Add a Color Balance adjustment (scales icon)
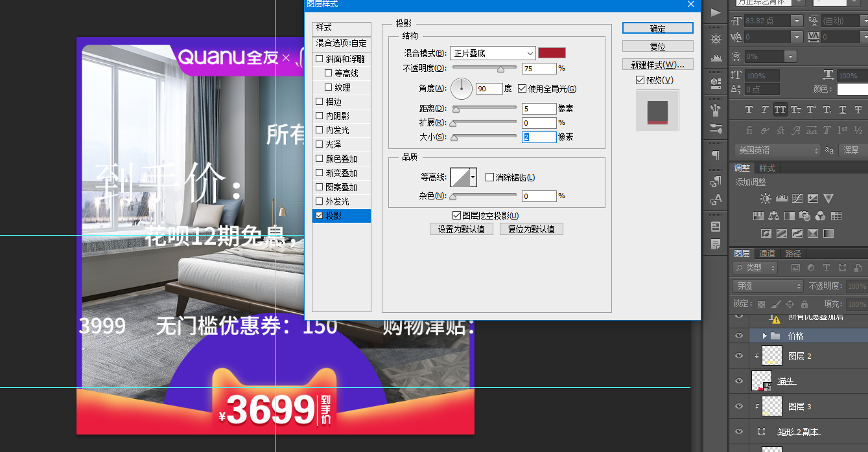This screenshot has height=452, width=868. (773, 216)
